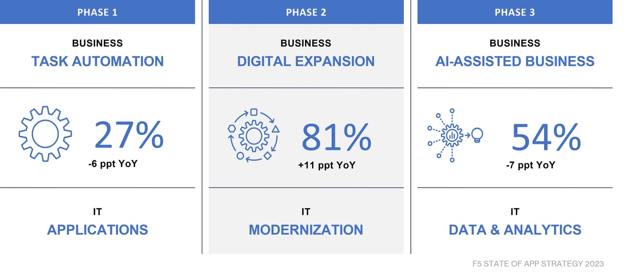Open the AI-Assisted Business heading
This screenshot has height=273, width=644.
[515, 61]
